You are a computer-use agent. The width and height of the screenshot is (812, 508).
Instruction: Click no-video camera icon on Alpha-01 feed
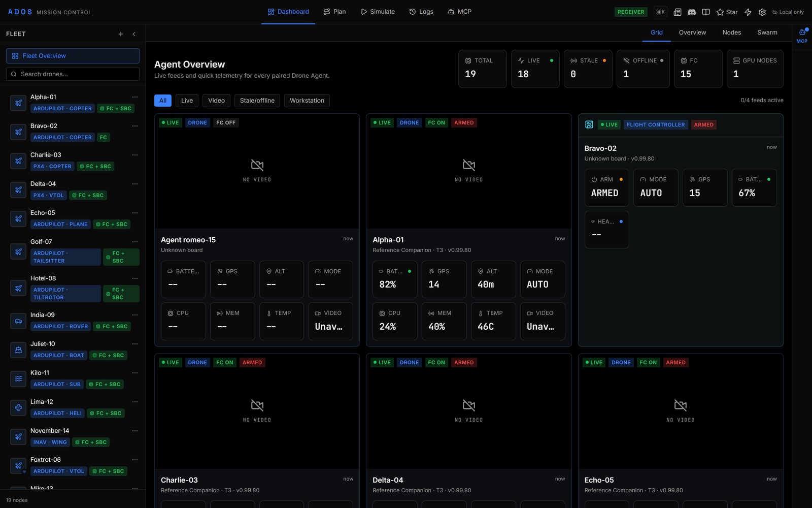click(x=469, y=165)
